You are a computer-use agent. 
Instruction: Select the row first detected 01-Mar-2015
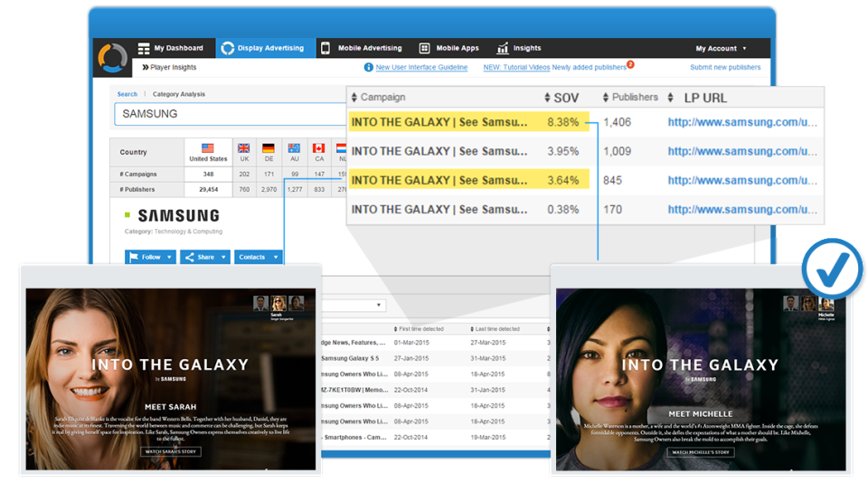(436, 343)
